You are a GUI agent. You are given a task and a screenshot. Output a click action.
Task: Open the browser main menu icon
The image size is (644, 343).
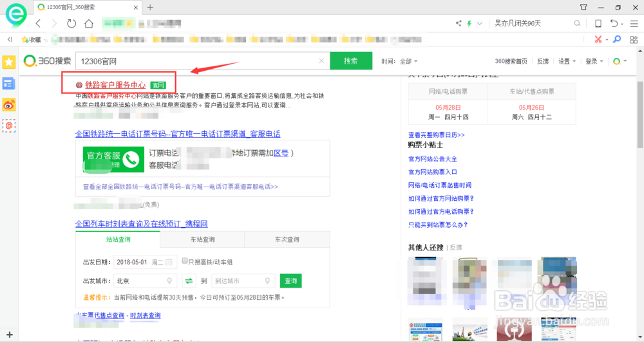click(x=634, y=23)
